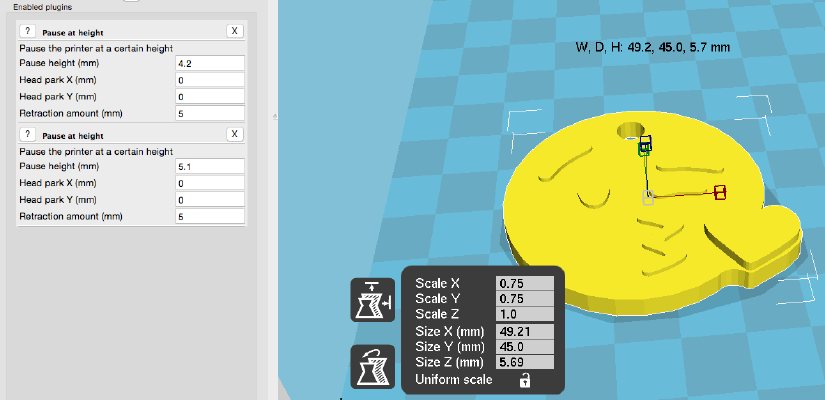This screenshot has width=825, height=400.
Task: Click the model dimensions text 'W, D, H'
Action: pos(653,47)
